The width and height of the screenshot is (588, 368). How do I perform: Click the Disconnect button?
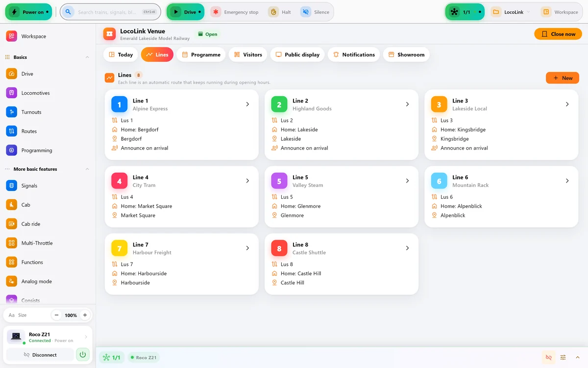[x=40, y=355]
